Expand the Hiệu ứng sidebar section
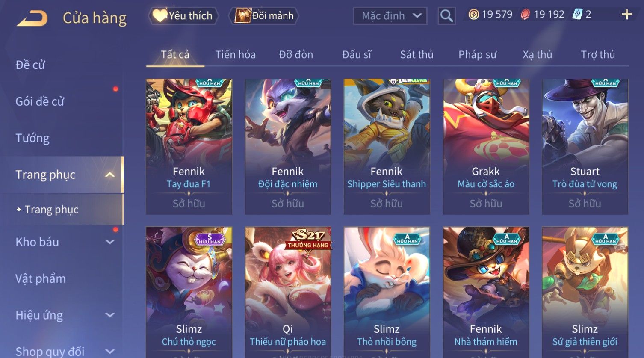This screenshot has width=644, height=358. point(110,315)
